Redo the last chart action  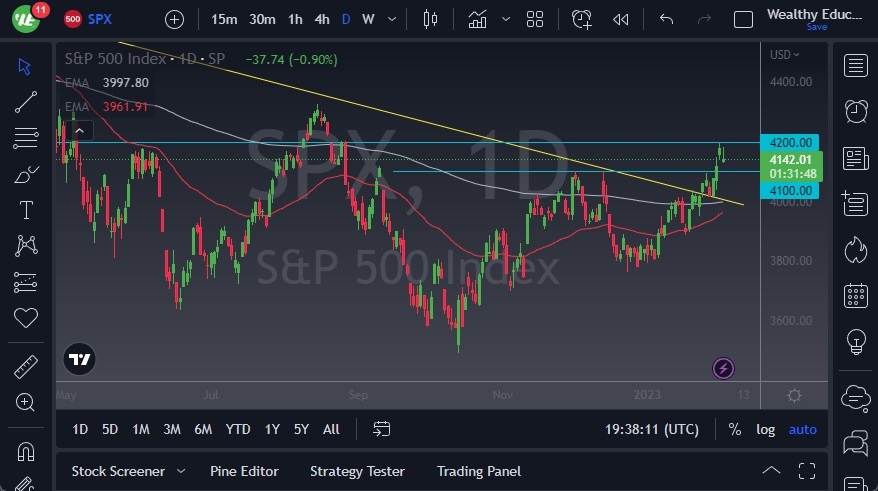tap(704, 20)
